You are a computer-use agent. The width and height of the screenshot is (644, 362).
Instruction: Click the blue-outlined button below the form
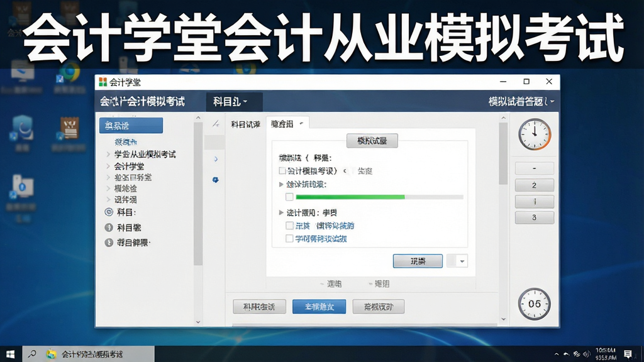[x=418, y=261]
